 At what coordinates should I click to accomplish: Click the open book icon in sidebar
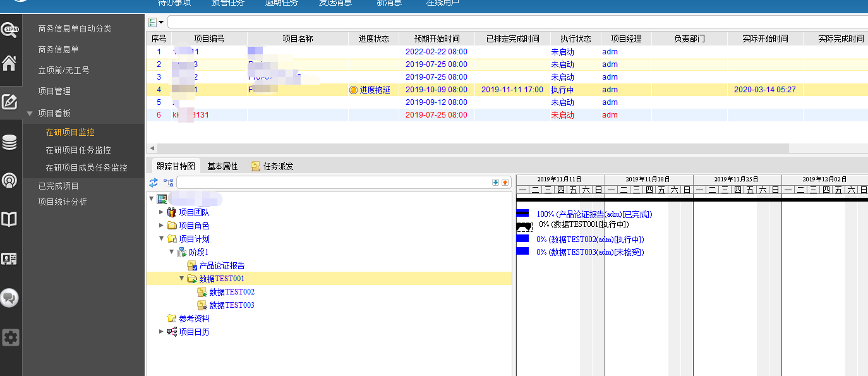pos(10,219)
